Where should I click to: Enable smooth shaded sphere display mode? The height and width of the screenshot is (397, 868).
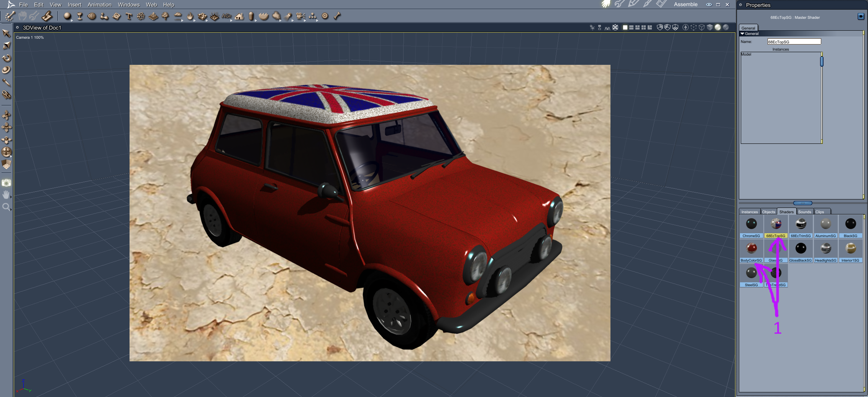coord(718,27)
